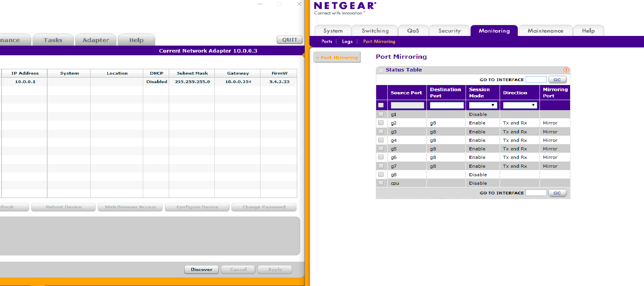The height and width of the screenshot is (286, 644).
Task: Click QUIT in the utility window
Action: click(289, 40)
